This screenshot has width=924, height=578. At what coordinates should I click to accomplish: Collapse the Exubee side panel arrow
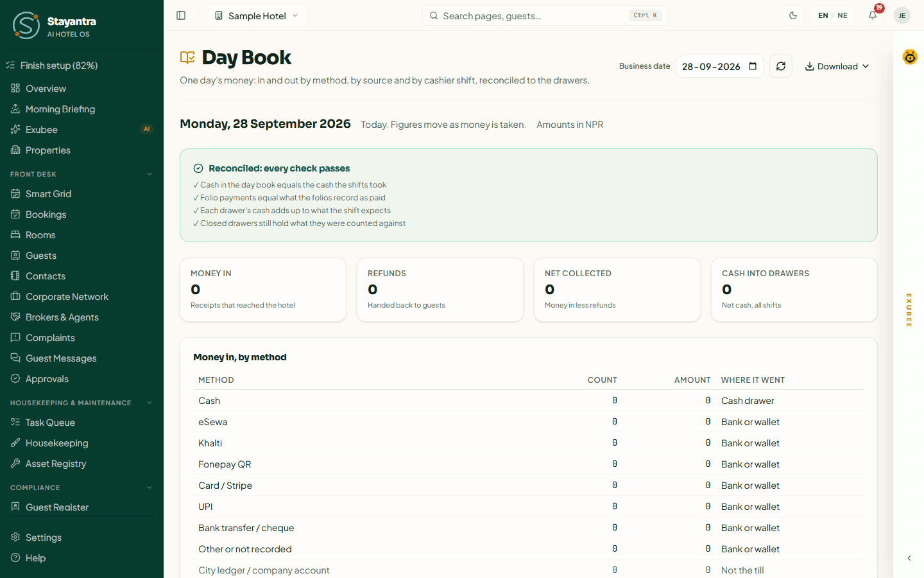pos(909,558)
